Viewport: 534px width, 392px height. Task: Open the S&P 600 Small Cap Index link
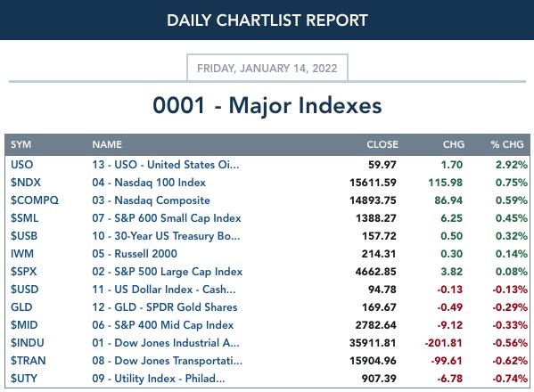[x=167, y=218]
